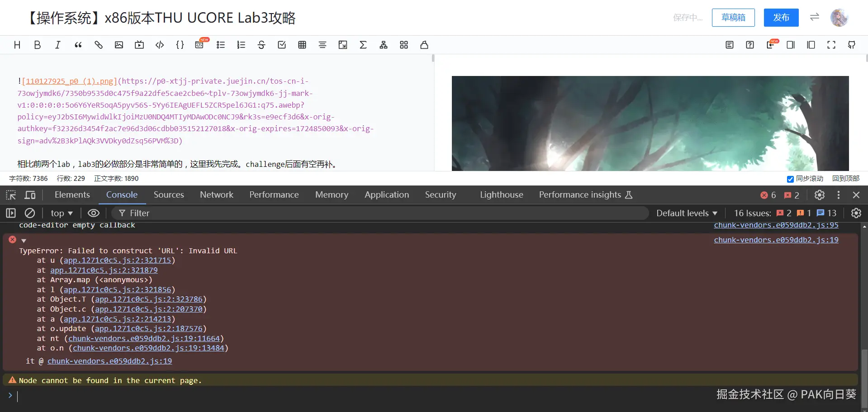Image resolution: width=868 pixels, height=412 pixels.
Task: Collapse the TypeError stack trace
Action: point(24,241)
